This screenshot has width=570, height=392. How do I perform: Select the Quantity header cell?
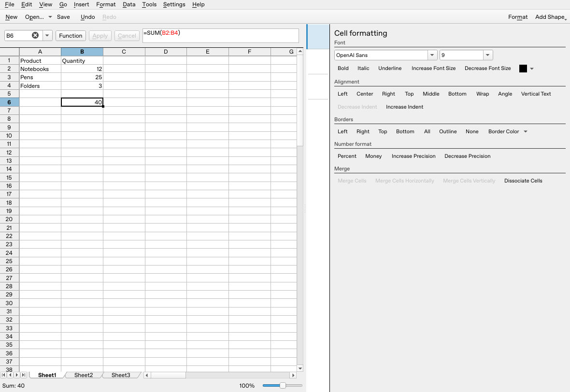tap(82, 61)
